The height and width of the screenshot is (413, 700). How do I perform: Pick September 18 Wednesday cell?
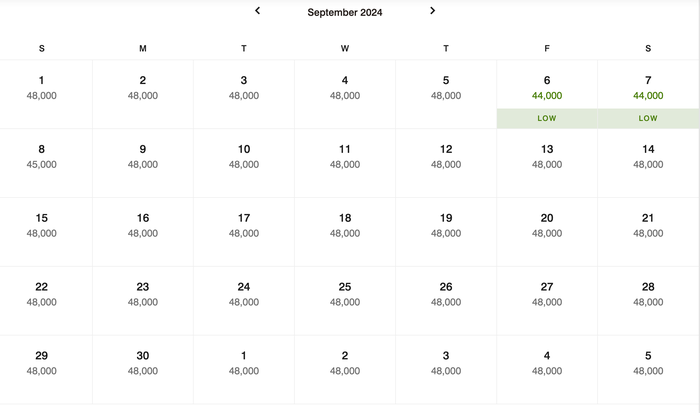click(345, 232)
